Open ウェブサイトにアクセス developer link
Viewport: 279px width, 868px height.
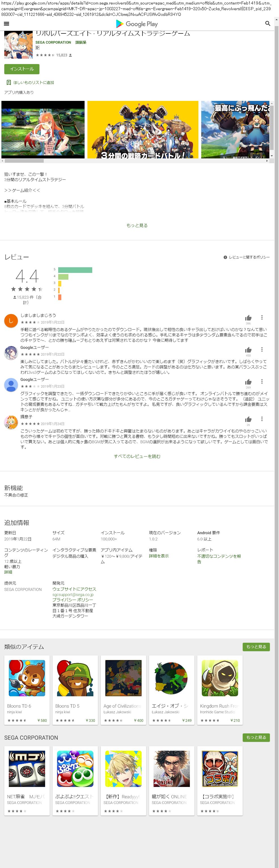pos(74,589)
